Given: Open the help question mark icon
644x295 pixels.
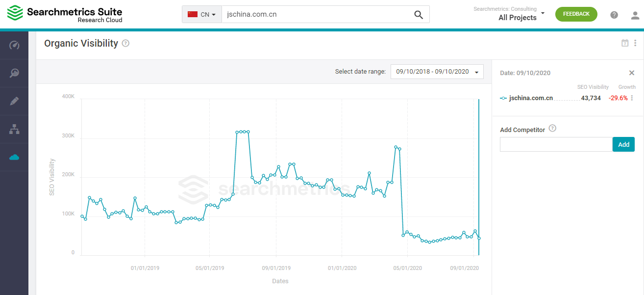Looking at the screenshot, I should coord(614,15).
